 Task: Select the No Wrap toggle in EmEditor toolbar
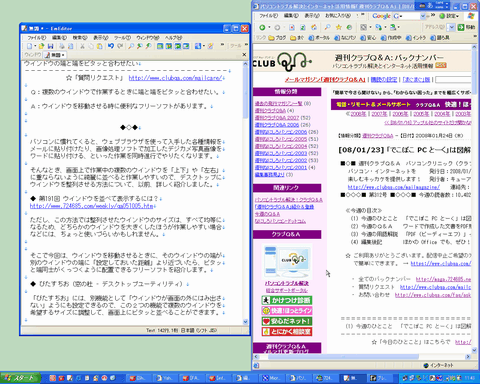pyautogui.click(x=160, y=46)
